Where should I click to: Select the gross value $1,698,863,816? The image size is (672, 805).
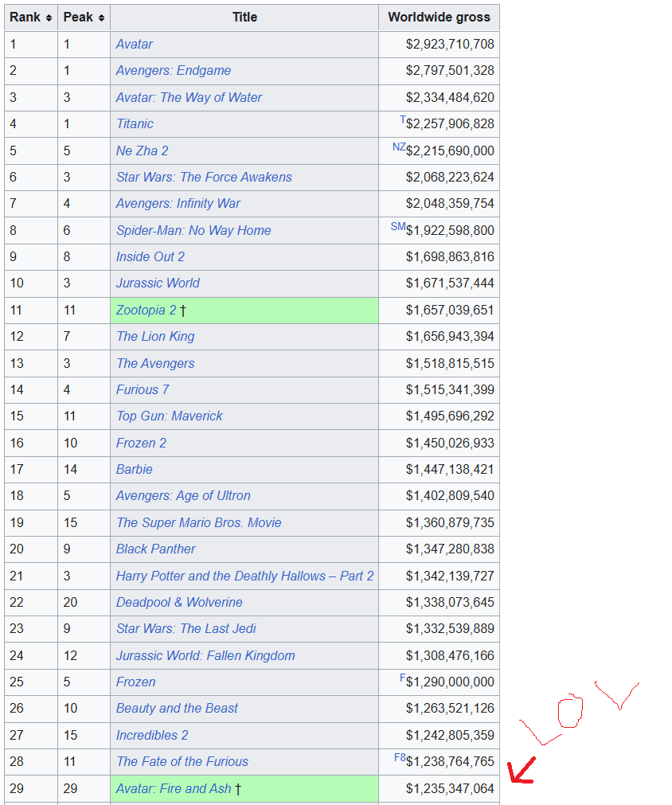pyautogui.click(x=450, y=256)
